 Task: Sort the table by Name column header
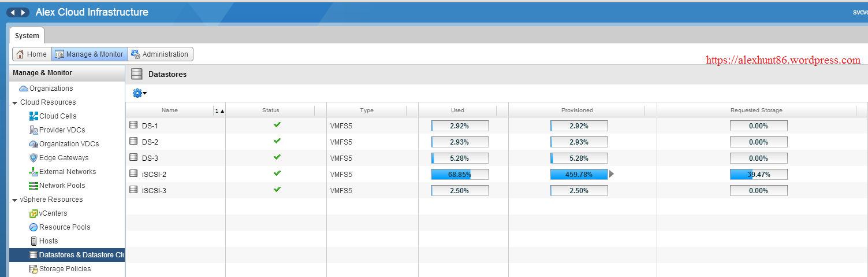pos(170,110)
